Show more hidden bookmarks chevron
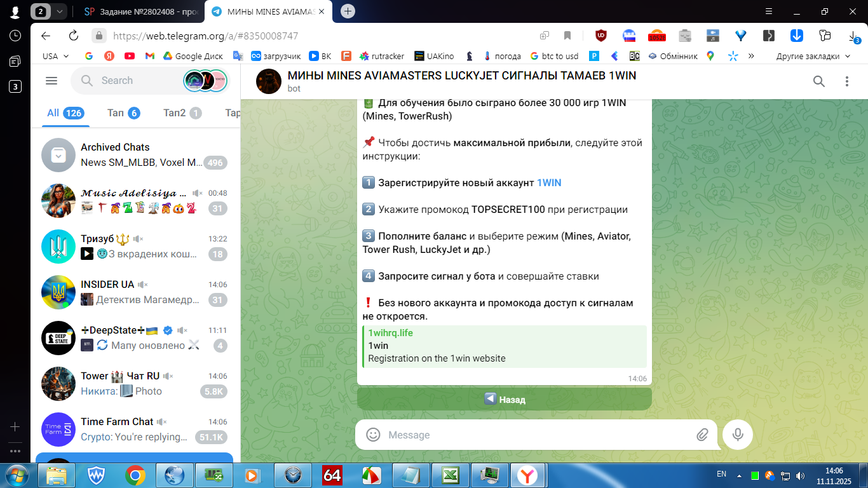This screenshot has height=488, width=868. click(751, 56)
